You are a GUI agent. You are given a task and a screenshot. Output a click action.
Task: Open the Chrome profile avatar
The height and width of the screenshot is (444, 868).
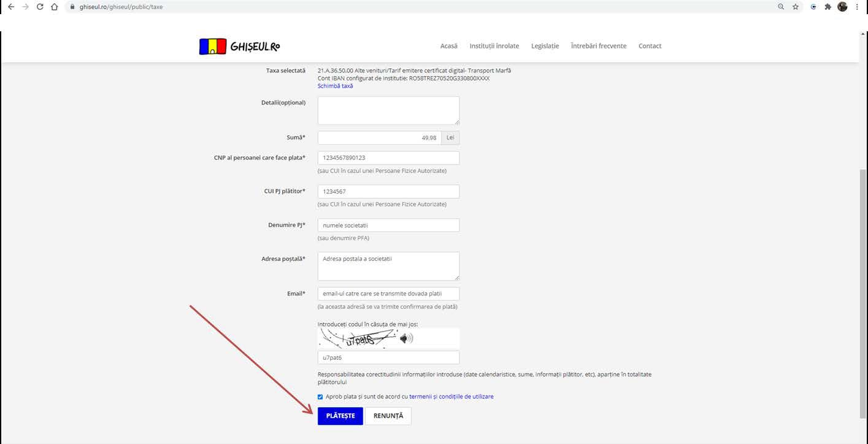[x=842, y=7]
